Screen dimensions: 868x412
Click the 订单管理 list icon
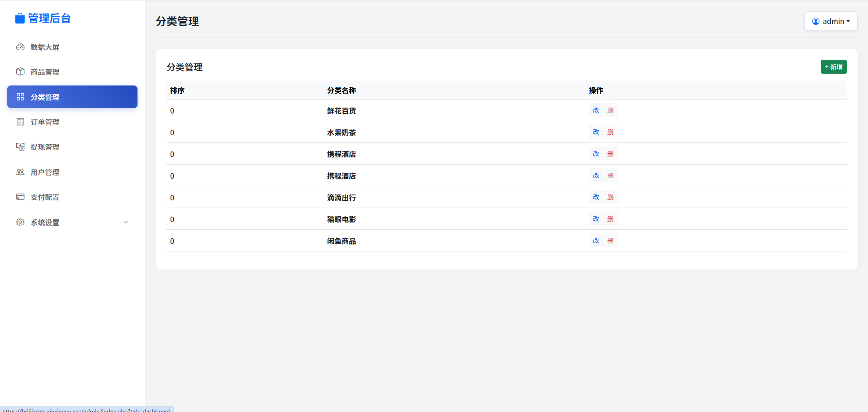[x=20, y=122]
